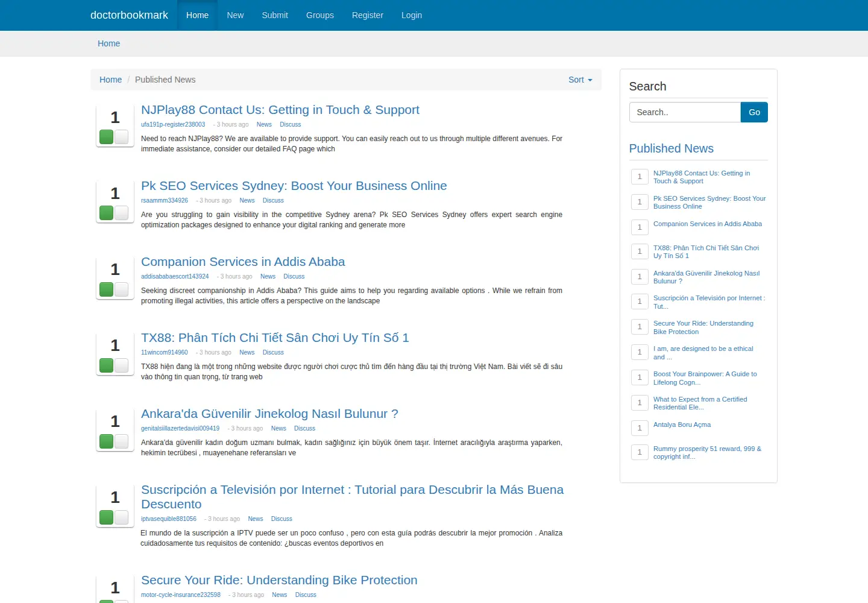Click the Go search button

pyautogui.click(x=754, y=112)
